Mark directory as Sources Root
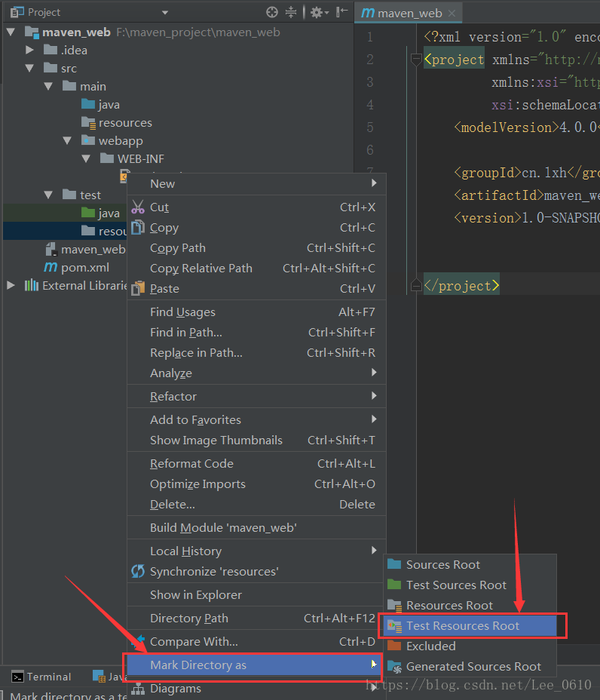 coord(470,565)
